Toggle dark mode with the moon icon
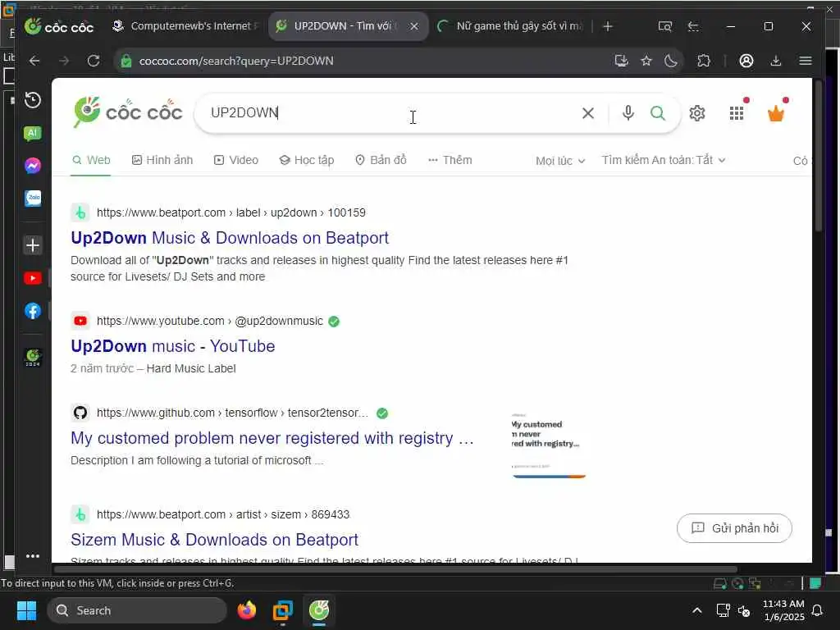The width and height of the screenshot is (840, 630). [x=671, y=61]
